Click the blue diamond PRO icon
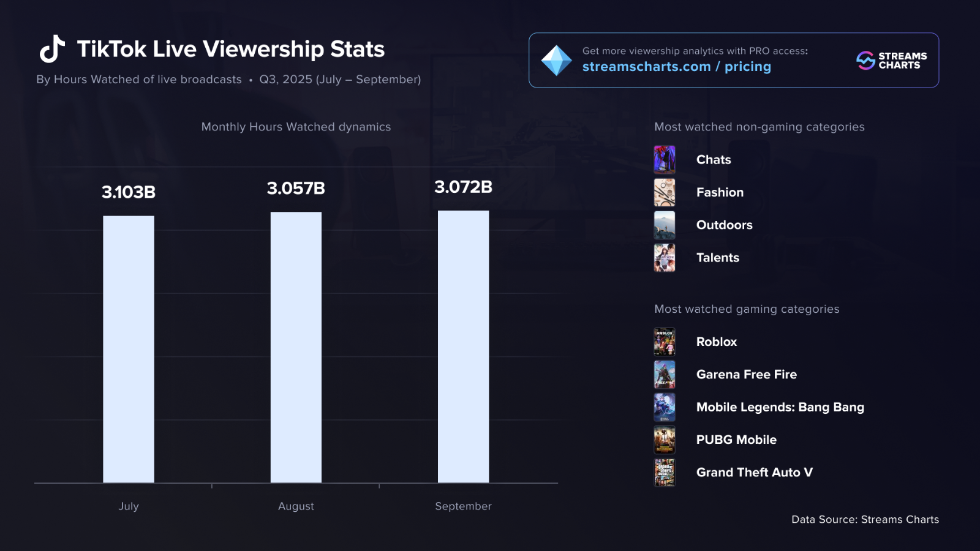This screenshot has width=980, height=551. click(x=556, y=61)
